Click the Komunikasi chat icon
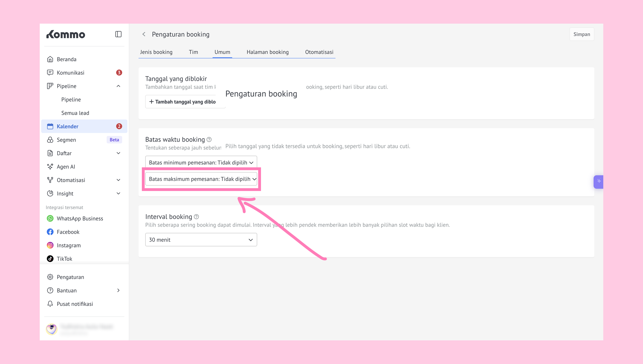The height and width of the screenshot is (364, 643). coord(50,73)
